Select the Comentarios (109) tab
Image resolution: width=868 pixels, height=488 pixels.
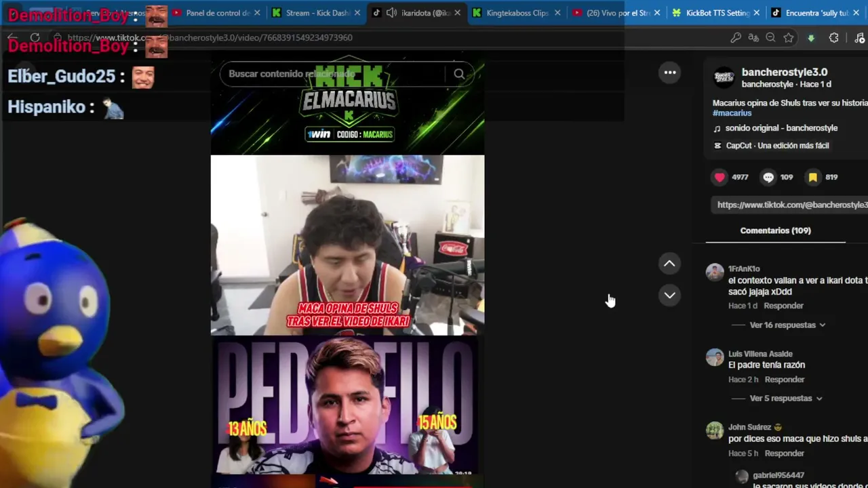pyautogui.click(x=776, y=230)
